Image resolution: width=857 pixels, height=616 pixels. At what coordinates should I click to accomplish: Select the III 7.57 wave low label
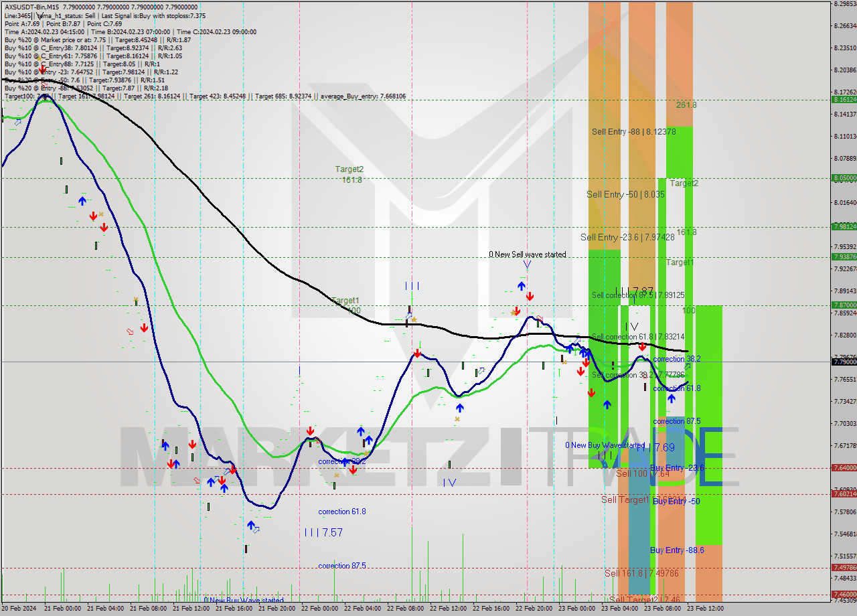point(323,532)
